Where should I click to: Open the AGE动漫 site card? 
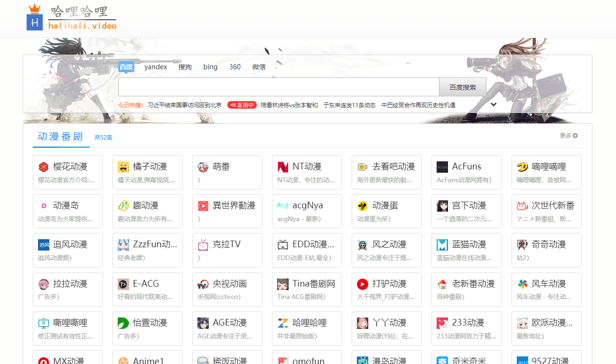(x=227, y=328)
